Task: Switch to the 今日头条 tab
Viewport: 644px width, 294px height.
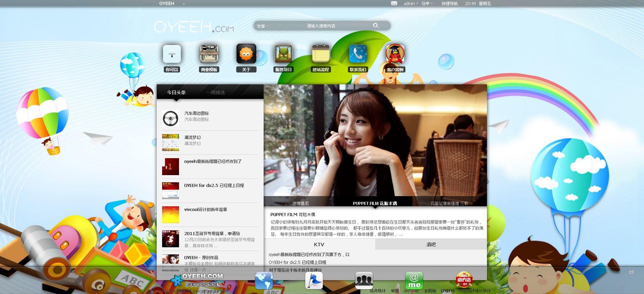Action: coord(176,92)
